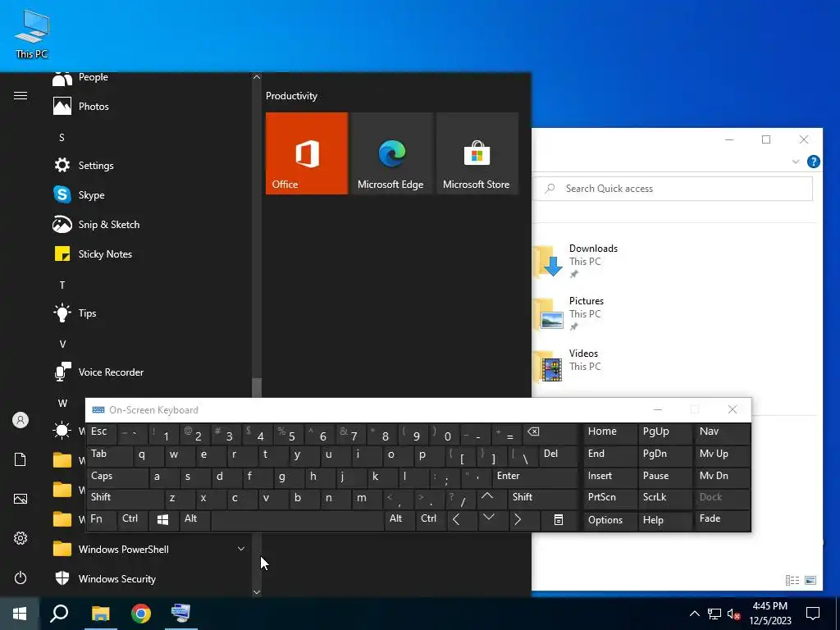Launch Google Chrome from taskbar
840x630 pixels.
(x=141, y=613)
